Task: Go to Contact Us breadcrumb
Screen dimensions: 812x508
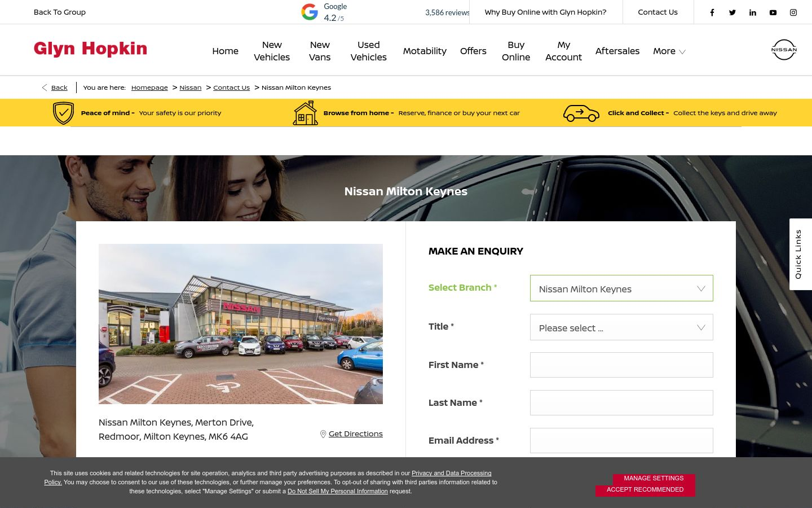Action: (231, 87)
